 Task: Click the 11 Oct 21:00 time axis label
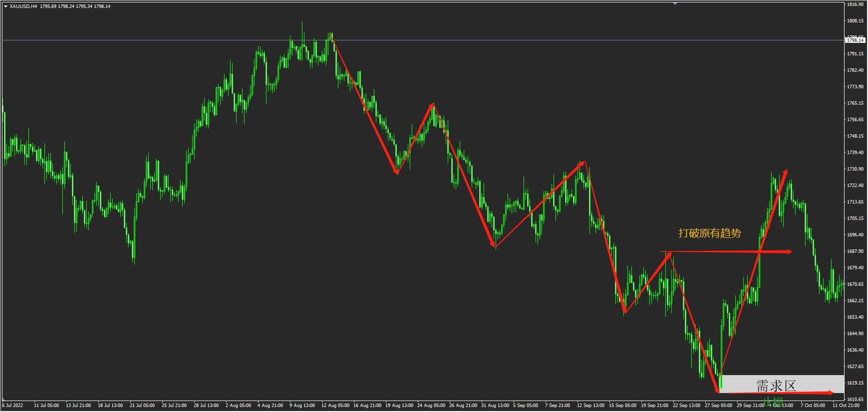tap(846, 406)
